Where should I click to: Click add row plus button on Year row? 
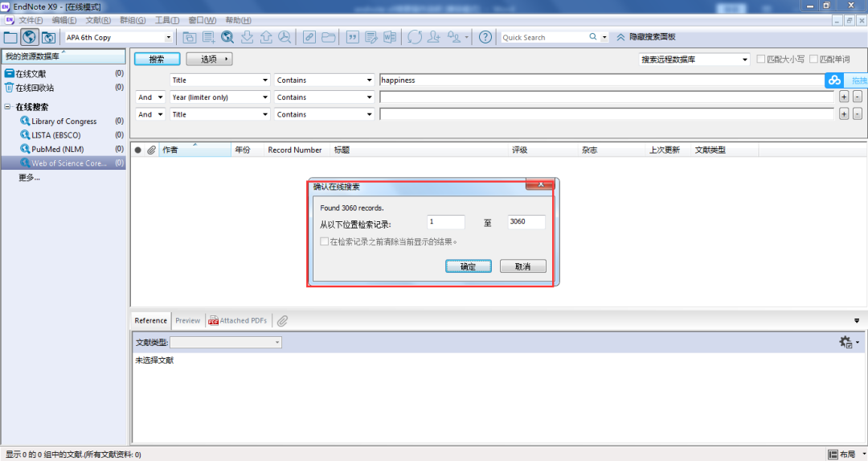click(844, 97)
